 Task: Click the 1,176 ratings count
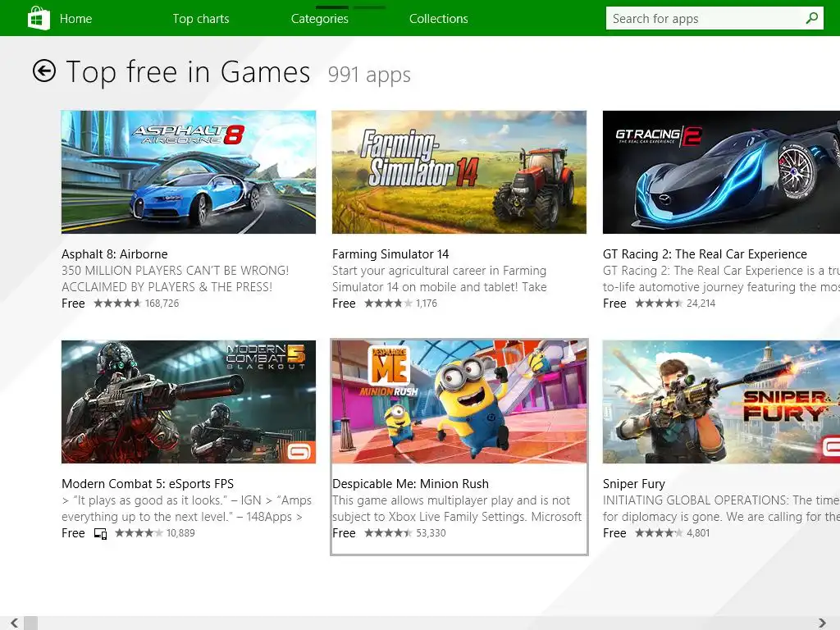[x=427, y=304]
